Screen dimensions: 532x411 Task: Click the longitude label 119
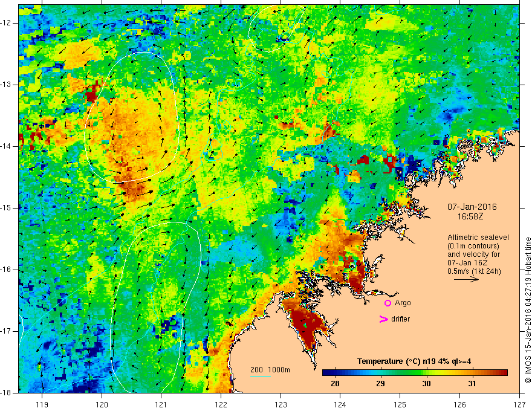[x=42, y=404]
